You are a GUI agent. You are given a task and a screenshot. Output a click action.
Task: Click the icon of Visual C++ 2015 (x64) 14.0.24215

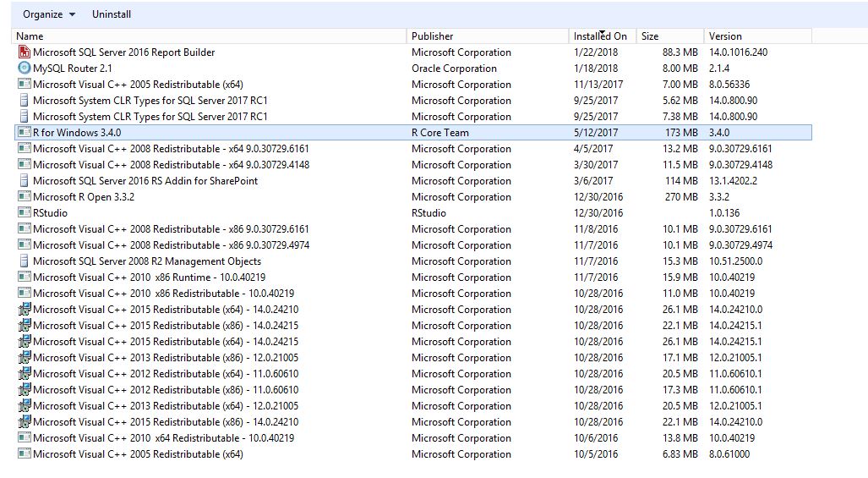(x=24, y=341)
